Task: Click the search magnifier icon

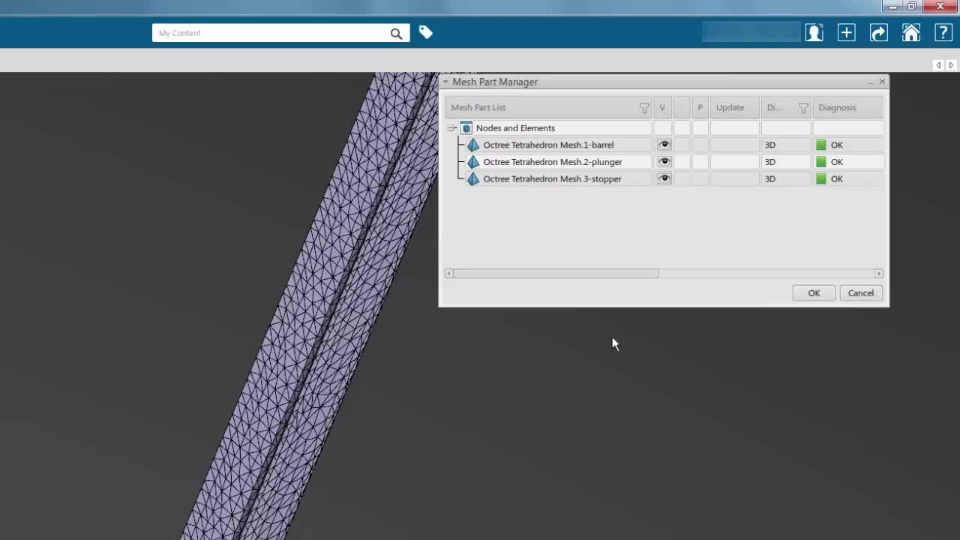Action: pyautogui.click(x=396, y=34)
